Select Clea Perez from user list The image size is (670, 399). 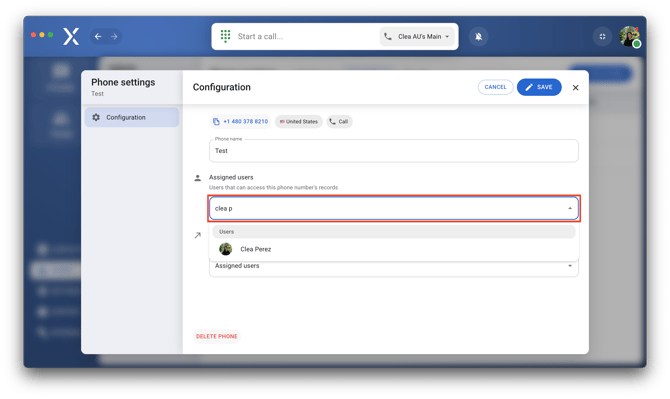click(x=394, y=249)
